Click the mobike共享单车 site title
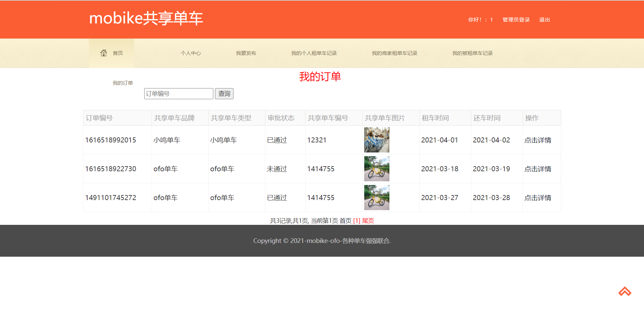This screenshot has height=316, width=644. (146, 18)
